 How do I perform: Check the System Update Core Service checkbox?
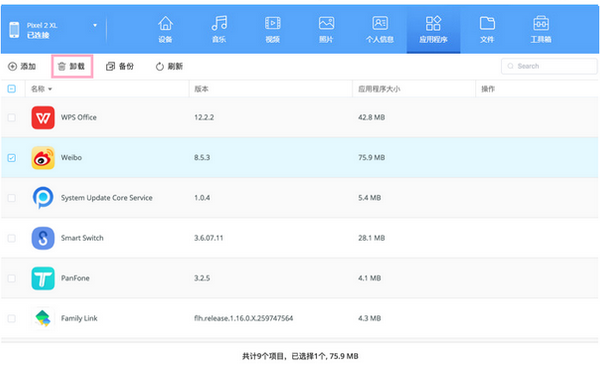[x=11, y=198]
